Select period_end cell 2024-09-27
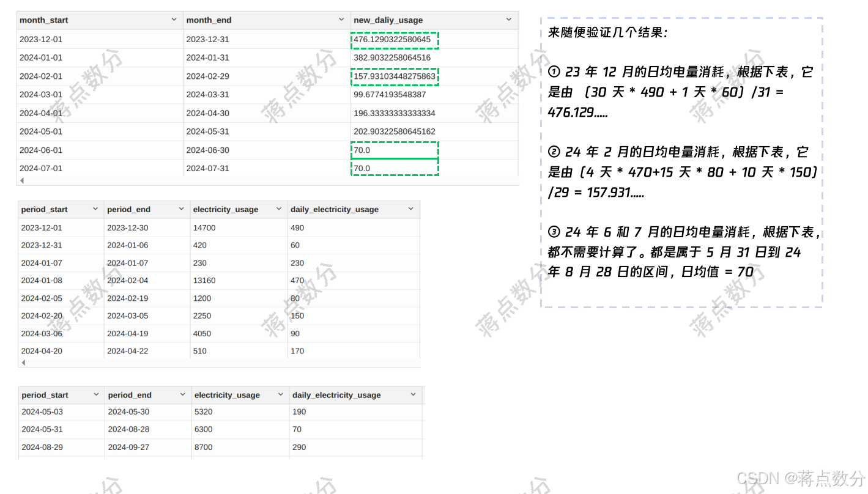 tap(149, 448)
